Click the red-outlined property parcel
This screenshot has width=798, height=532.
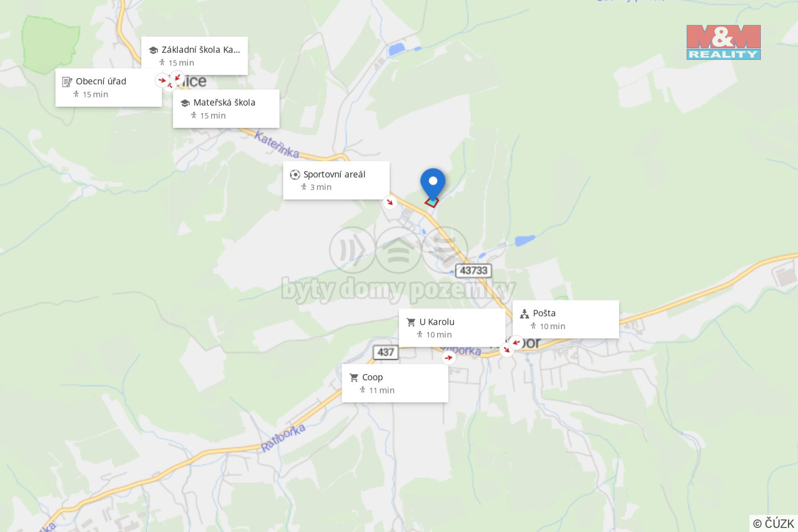432,202
